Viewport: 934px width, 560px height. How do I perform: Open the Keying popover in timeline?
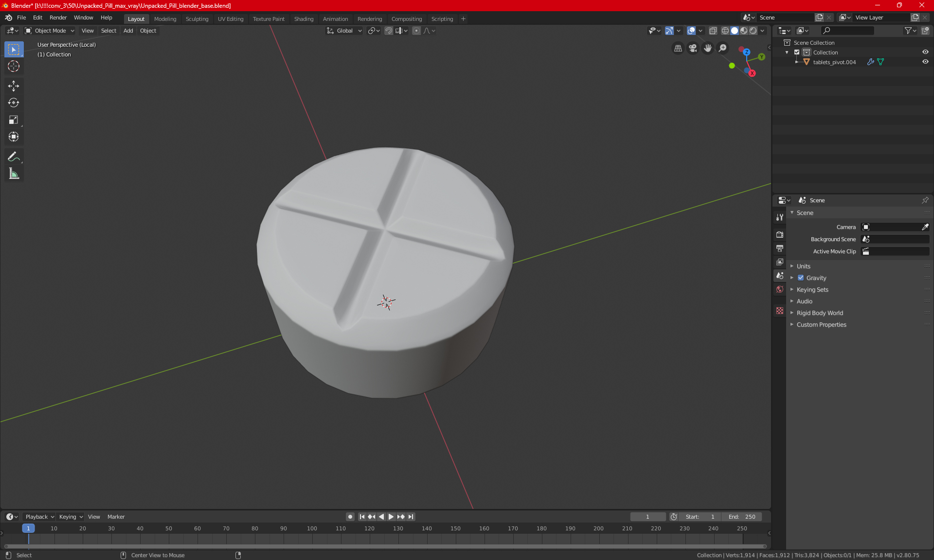pos(71,517)
